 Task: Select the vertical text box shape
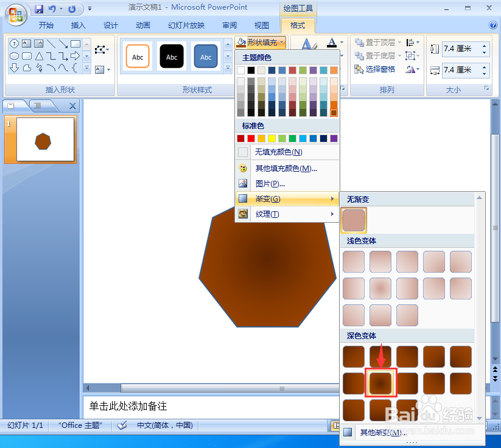[39, 43]
